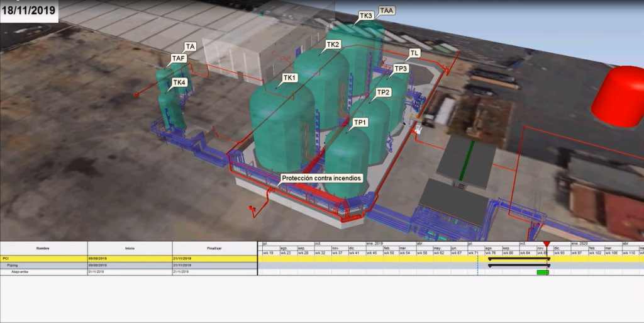Click the TK4 tank label

tap(179, 82)
